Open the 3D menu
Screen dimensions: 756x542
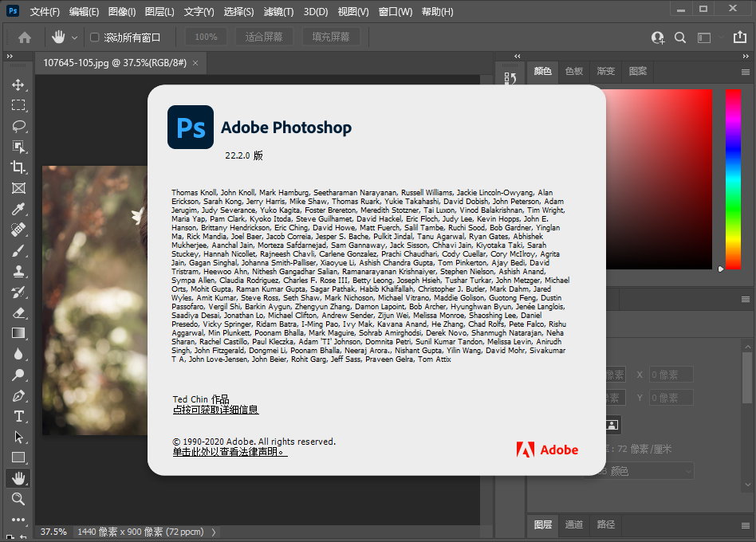pos(316,12)
